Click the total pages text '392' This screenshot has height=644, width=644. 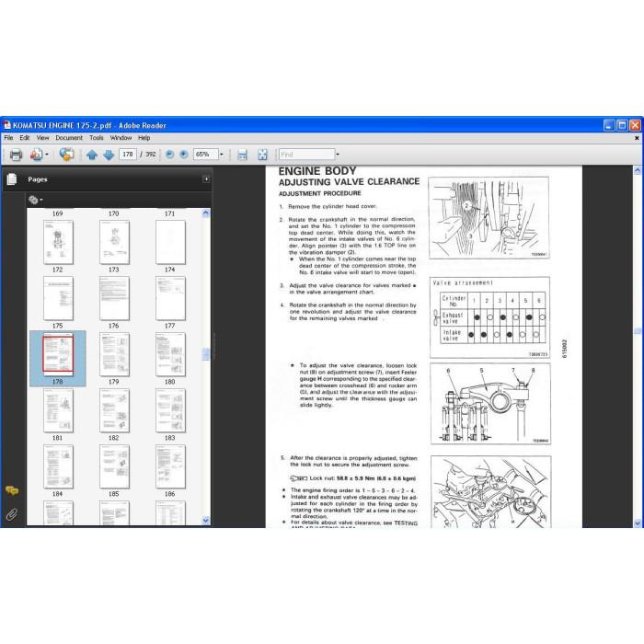click(151, 155)
